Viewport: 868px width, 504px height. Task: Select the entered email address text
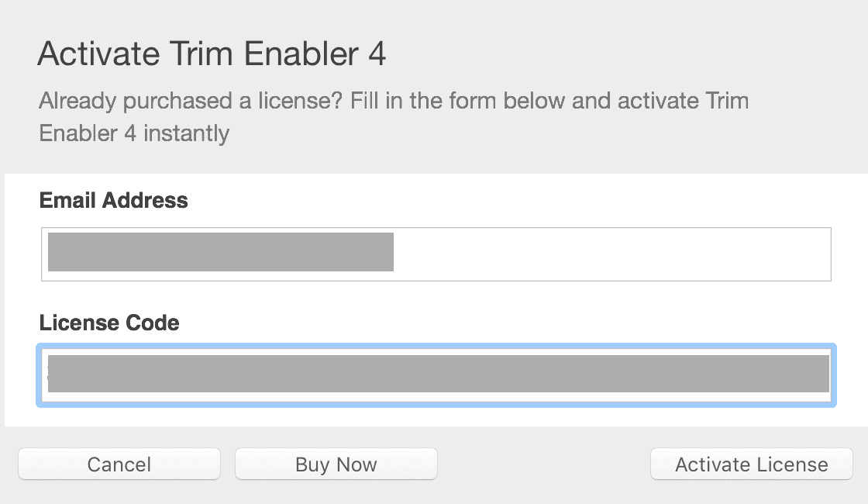220,253
